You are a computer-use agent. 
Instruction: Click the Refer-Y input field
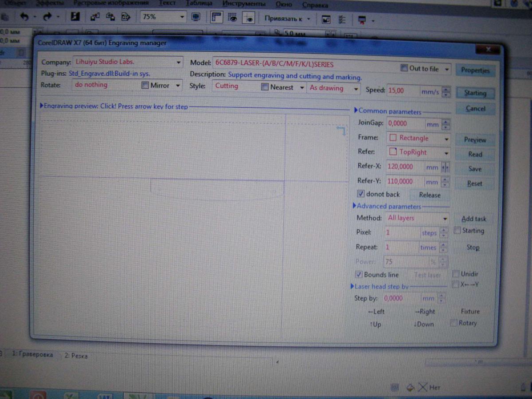coord(406,181)
